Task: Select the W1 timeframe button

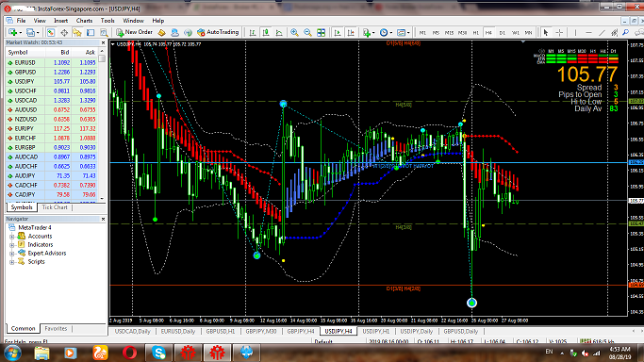Action: (515, 32)
